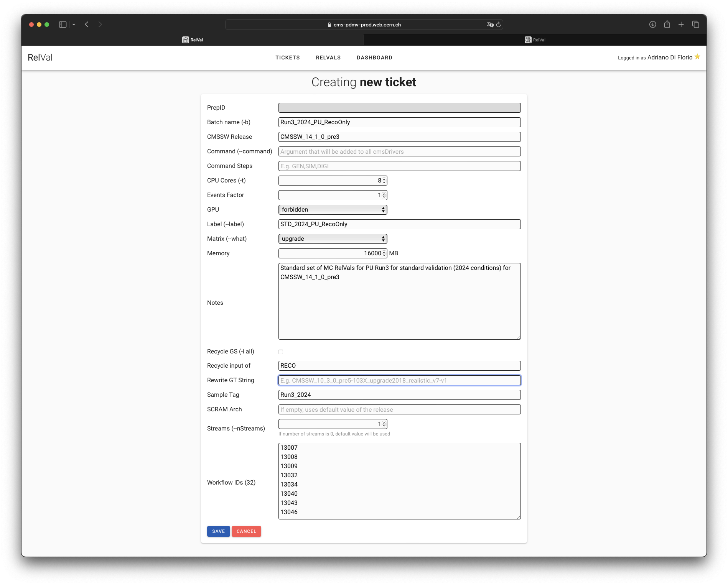Open sidebar options chevron in toolbar
The image size is (728, 585).
(x=74, y=25)
